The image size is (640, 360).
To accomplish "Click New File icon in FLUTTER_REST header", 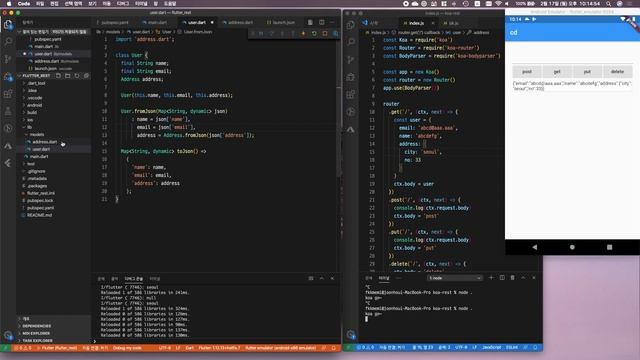I will [x=58, y=76].
